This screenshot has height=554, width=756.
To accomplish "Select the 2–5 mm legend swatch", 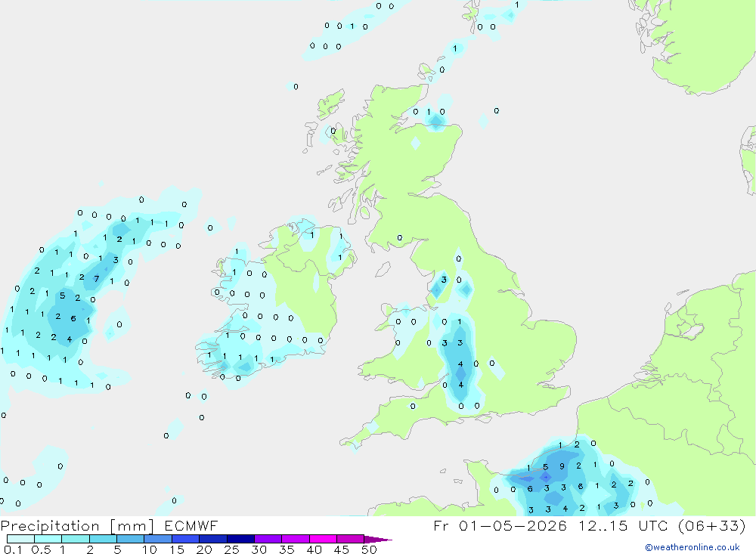I will click(x=103, y=539).
